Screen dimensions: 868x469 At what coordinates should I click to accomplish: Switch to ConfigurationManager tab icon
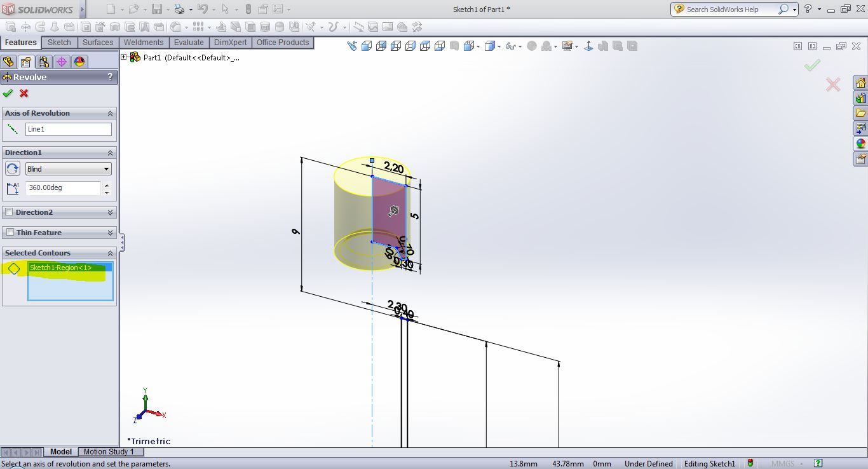point(43,62)
